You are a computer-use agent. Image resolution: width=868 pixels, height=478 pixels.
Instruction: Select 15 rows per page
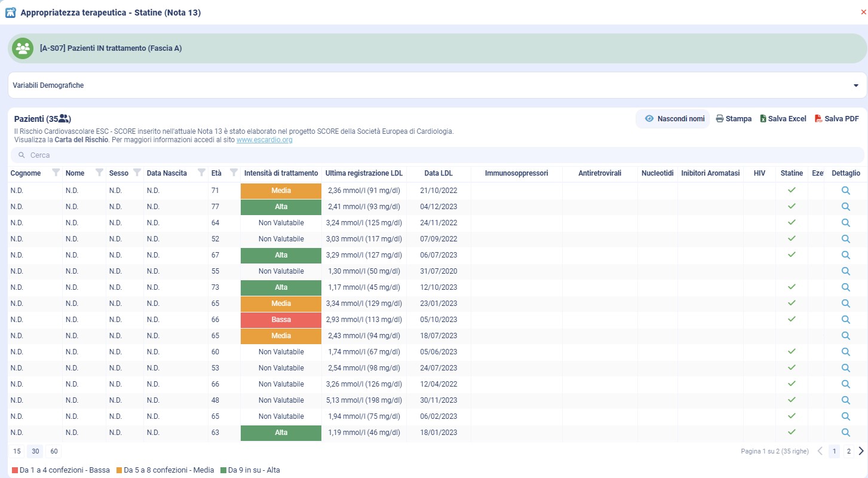pyautogui.click(x=17, y=451)
